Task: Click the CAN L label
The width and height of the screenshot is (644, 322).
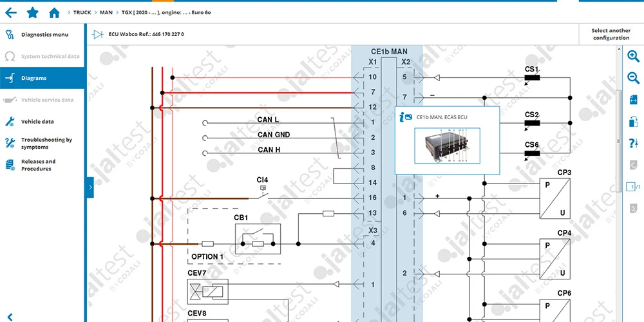Action: [x=268, y=120]
